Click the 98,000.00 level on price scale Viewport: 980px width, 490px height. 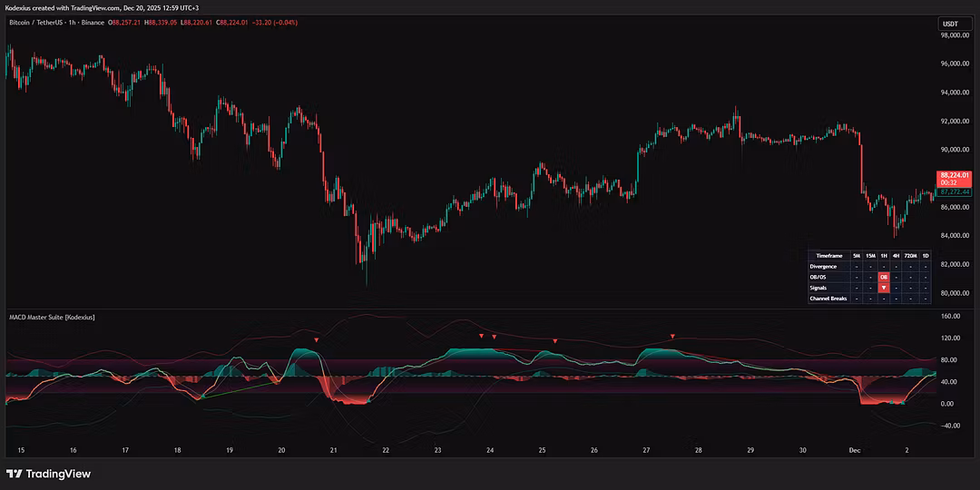click(x=955, y=35)
